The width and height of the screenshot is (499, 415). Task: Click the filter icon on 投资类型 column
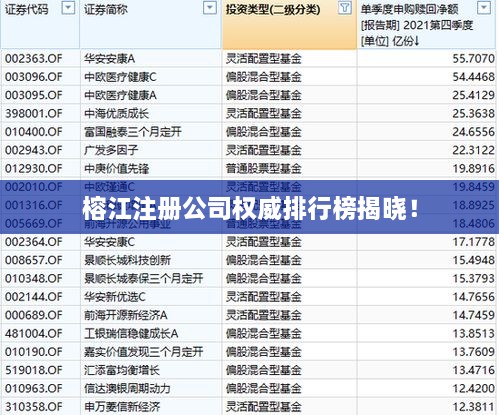coord(345,8)
